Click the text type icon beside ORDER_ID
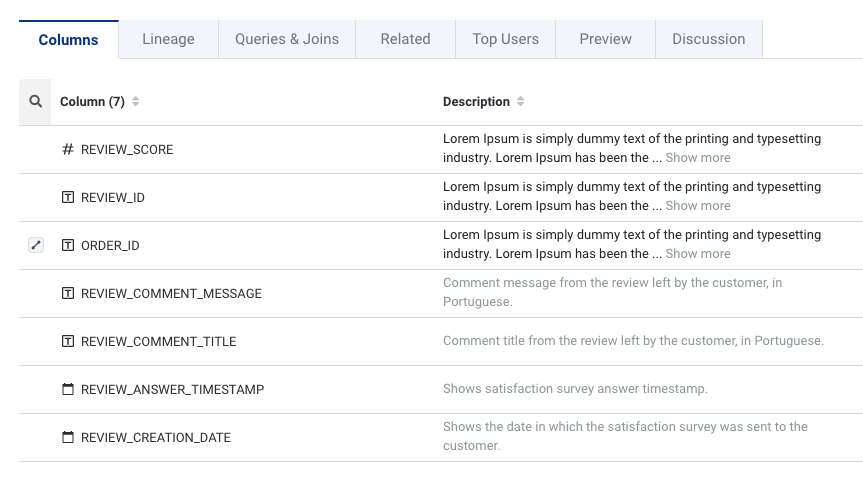This screenshot has height=485, width=863. click(x=68, y=246)
